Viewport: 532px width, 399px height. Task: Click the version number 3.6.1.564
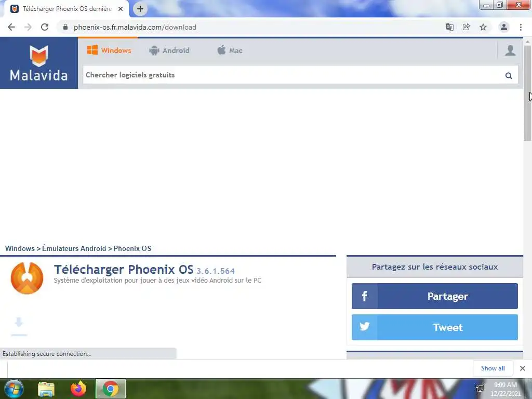tap(216, 271)
